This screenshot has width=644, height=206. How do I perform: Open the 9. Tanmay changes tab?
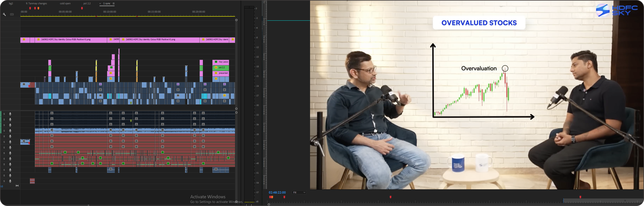click(x=36, y=3)
